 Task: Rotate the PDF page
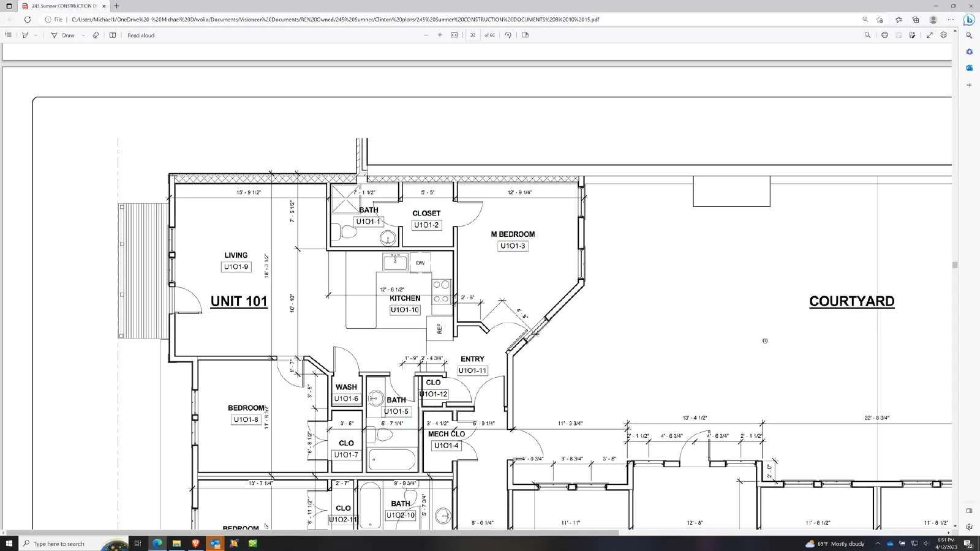pyautogui.click(x=508, y=35)
